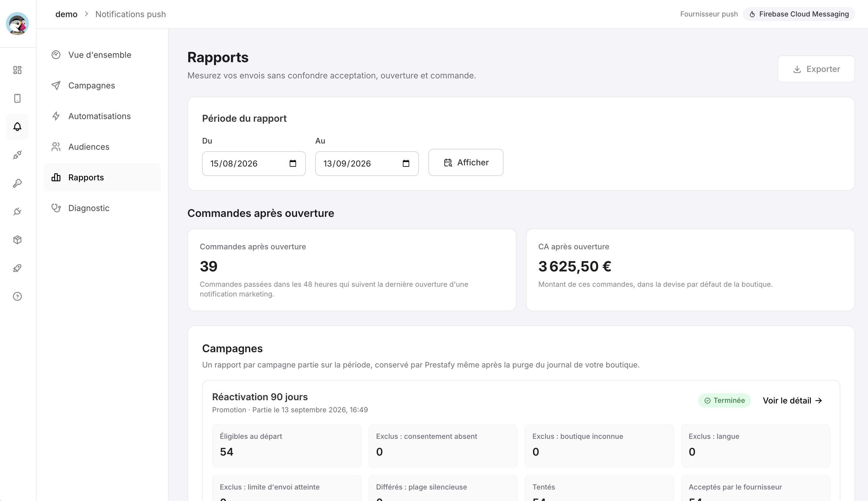868x501 pixels.
Task: Click the flame icon next to Firebase Cloud Messaging
Action: pos(752,14)
